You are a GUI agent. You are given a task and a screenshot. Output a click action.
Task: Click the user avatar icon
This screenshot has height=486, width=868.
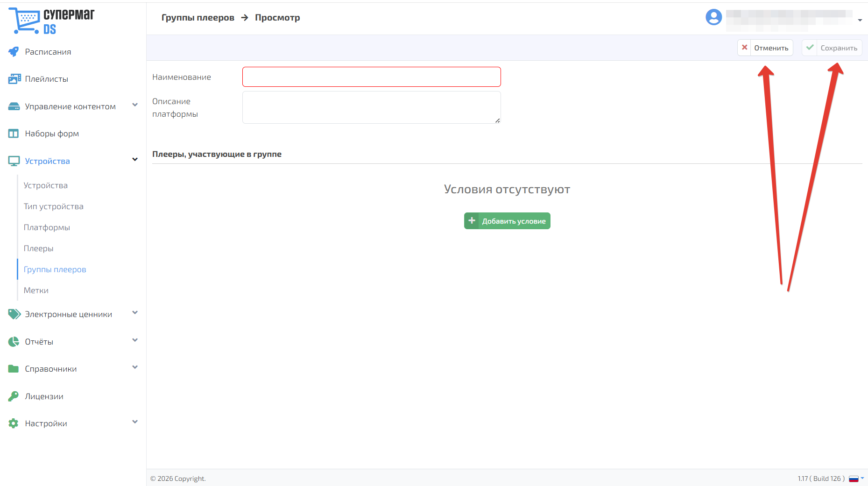[713, 17]
